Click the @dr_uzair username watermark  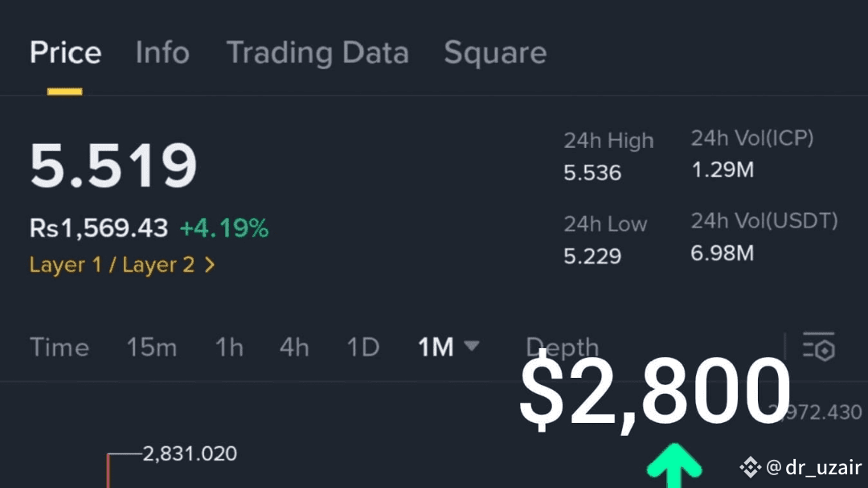click(x=813, y=468)
